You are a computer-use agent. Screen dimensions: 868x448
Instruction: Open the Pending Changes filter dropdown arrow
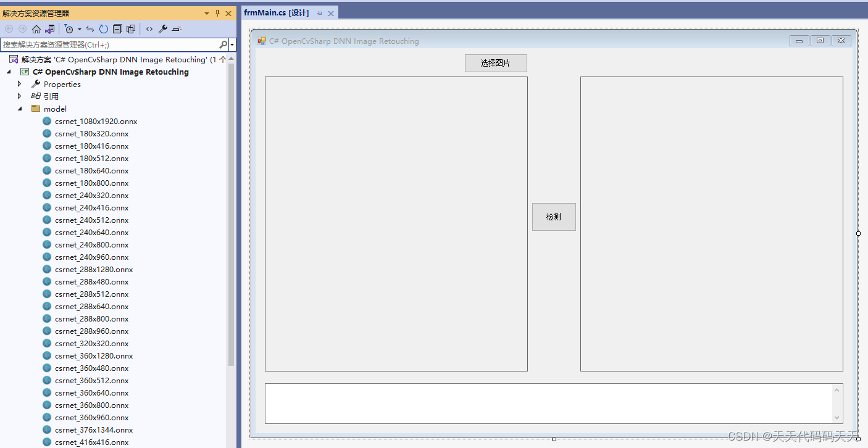[79, 29]
